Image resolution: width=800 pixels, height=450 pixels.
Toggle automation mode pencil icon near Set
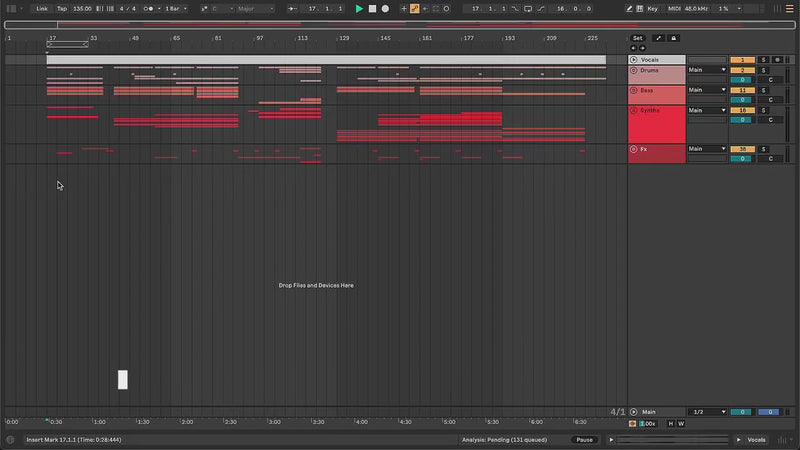(658, 38)
